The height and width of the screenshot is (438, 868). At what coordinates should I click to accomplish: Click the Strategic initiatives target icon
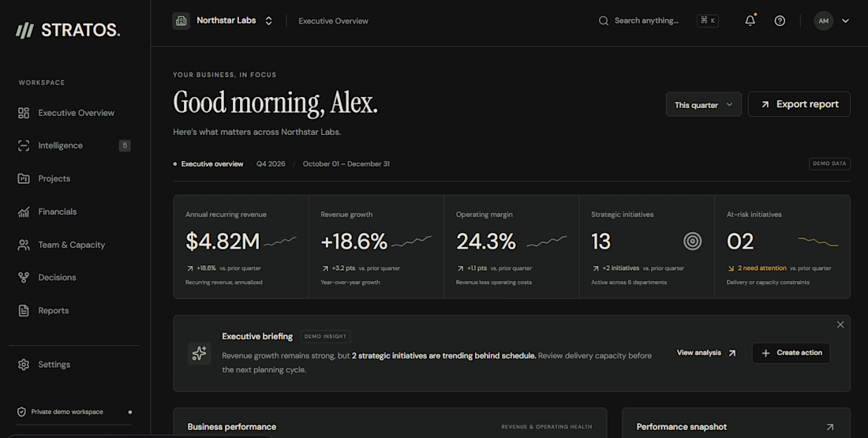pos(692,241)
